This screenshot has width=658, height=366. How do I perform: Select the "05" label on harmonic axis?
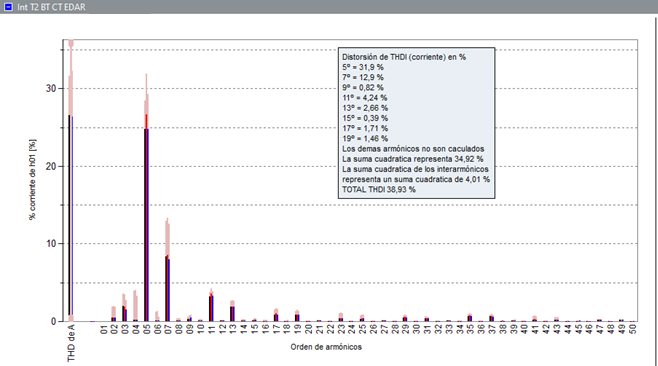[146, 329]
